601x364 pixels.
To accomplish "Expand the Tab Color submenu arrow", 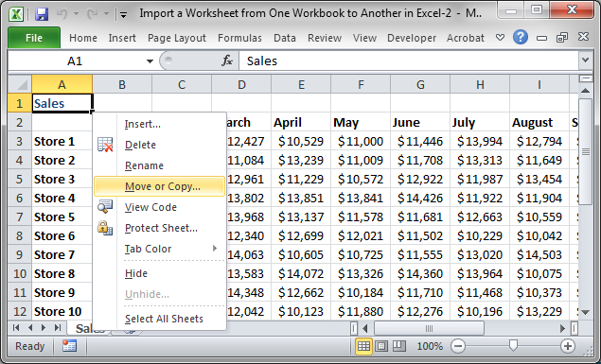I will tap(215, 249).
